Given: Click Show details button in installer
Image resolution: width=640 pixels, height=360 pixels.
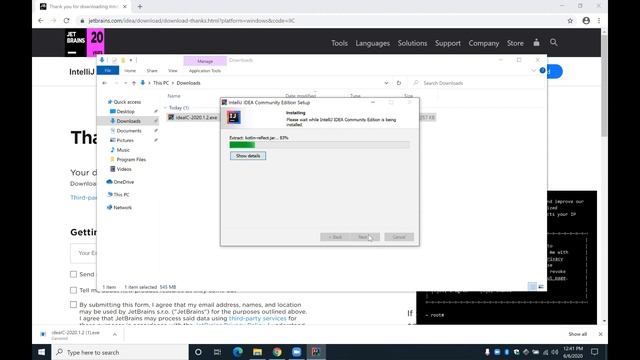Looking at the screenshot, I should (248, 156).
